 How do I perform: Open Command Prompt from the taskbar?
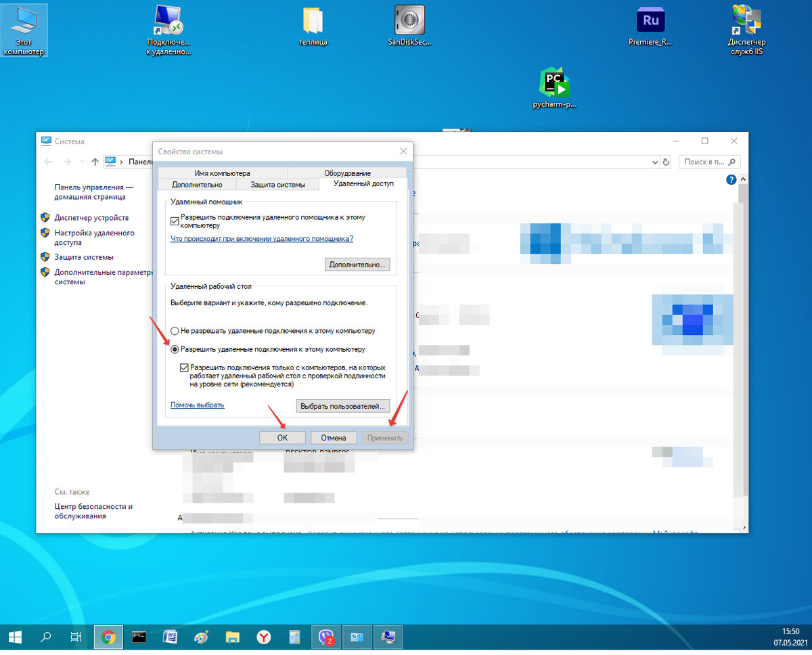pyautogui.click(x=139, y=637)
